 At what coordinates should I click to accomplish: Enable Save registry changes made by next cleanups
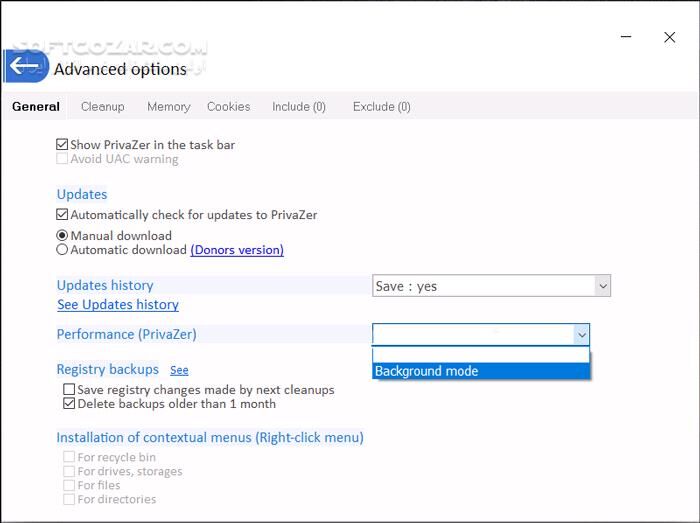point(69,390)
